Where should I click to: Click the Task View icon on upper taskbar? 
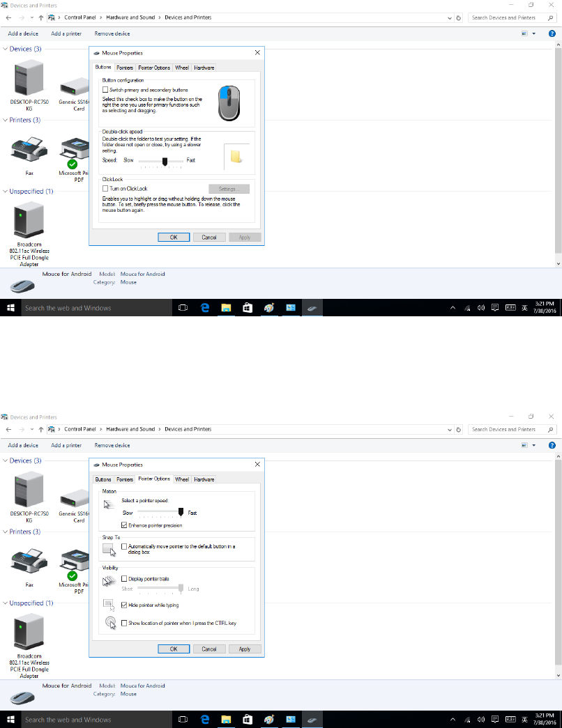tap(183, 307)
